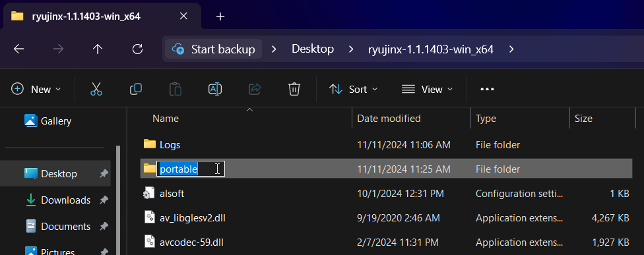The image size is (644, 255).
Task: Click the 2/7/2024 11:31 PM date
Action: tap(398, 242)
